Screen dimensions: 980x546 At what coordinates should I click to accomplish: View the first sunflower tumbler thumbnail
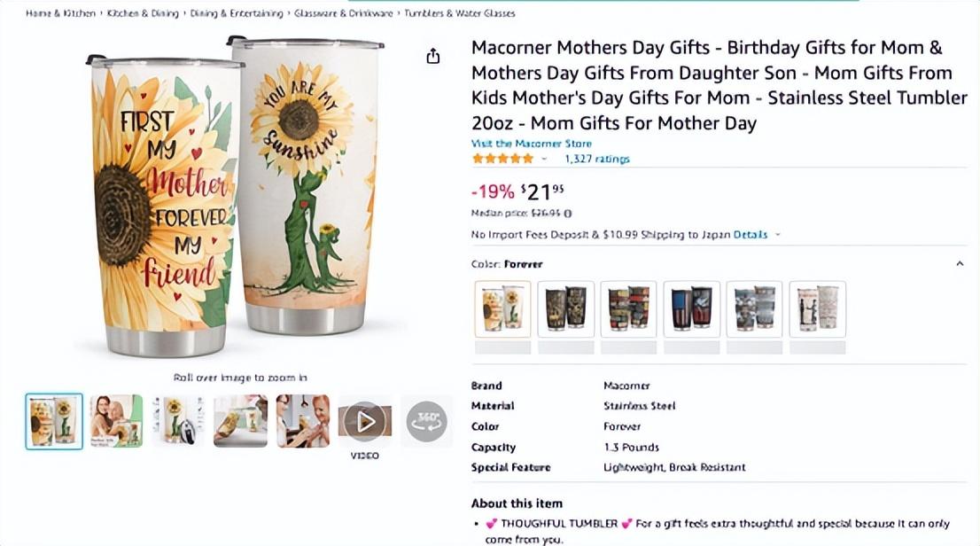(x=54, y=421)
